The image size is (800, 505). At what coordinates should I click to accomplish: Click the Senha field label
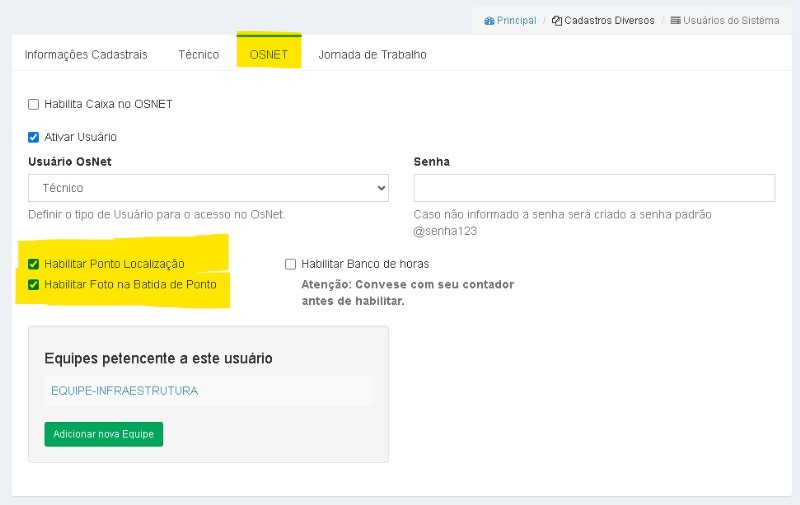[432, 162]
